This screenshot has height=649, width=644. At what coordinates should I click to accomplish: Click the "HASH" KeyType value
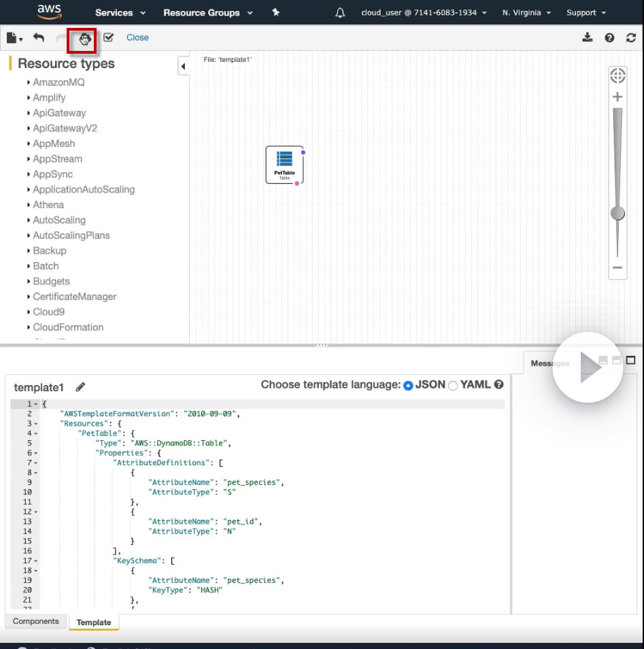click(x=209, y=590)
